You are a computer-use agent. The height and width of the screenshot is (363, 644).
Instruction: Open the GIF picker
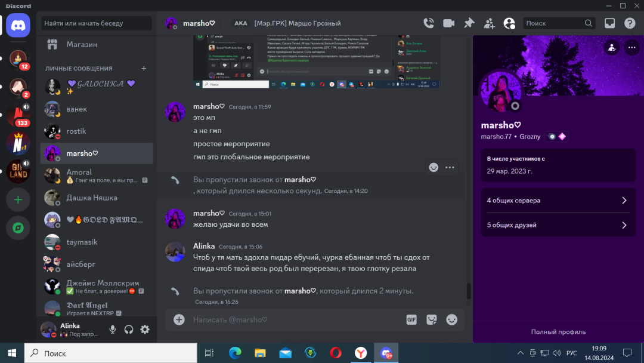411,319
